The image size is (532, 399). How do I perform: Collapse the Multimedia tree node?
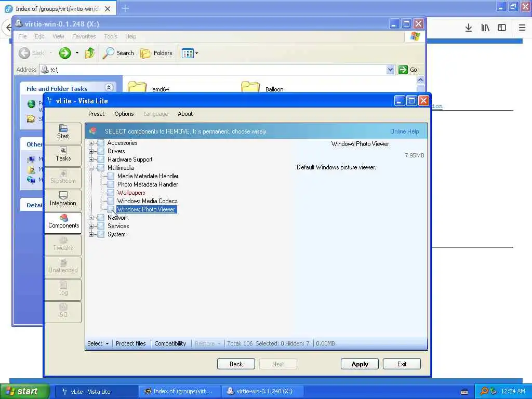(x=91, y=168)
